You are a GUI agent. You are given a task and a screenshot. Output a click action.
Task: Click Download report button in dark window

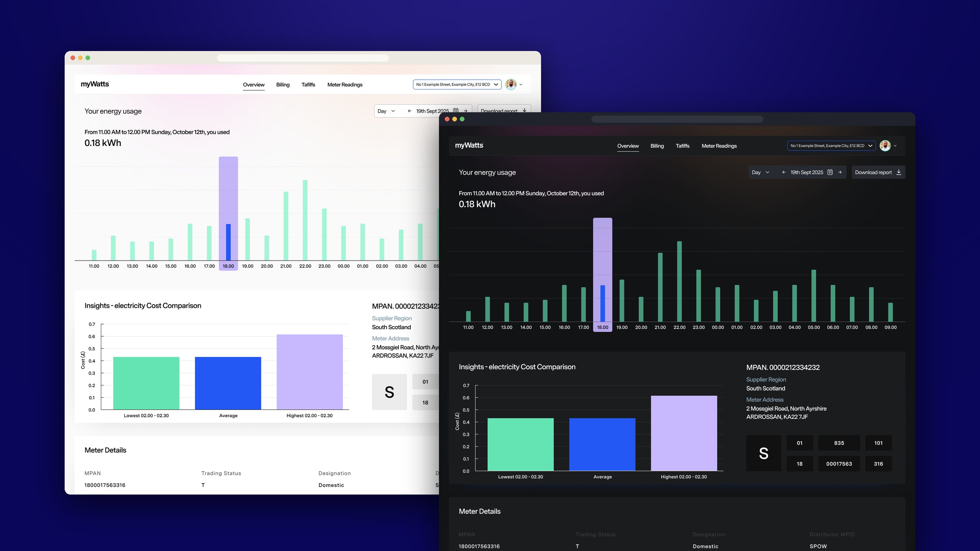(x=878, y=172)
